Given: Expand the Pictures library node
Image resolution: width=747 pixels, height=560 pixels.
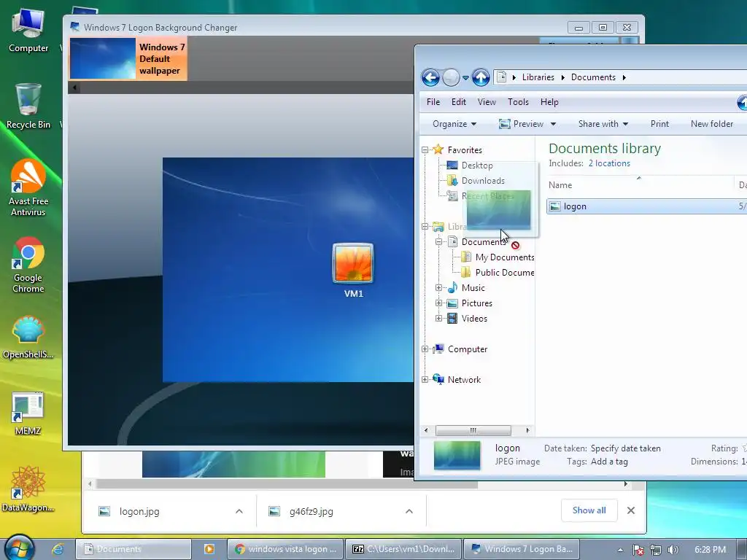Looking at the screenshot, I should [x=438, y=303].
